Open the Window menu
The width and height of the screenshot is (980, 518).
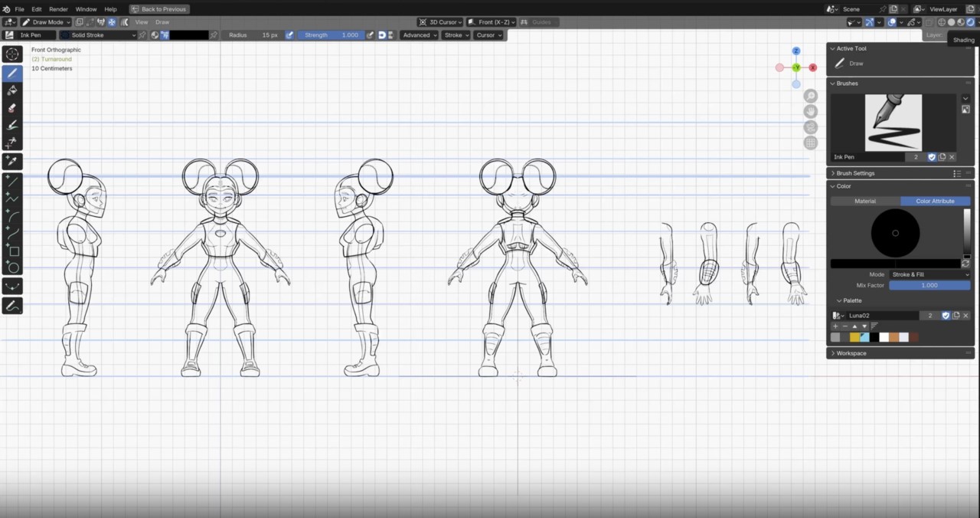[x=86, y=9]
